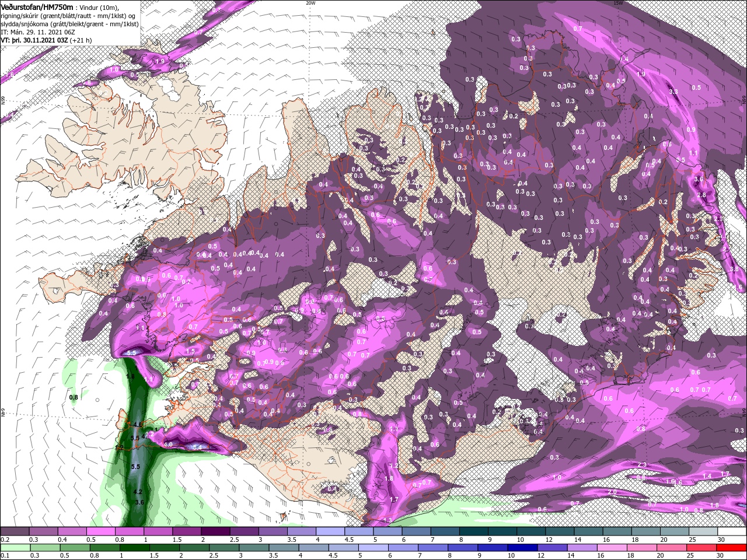Select the 7 periwinkle swatch in lower legend row
The height and width of the screenshot is (560, 747).
[x=434, y=548]
